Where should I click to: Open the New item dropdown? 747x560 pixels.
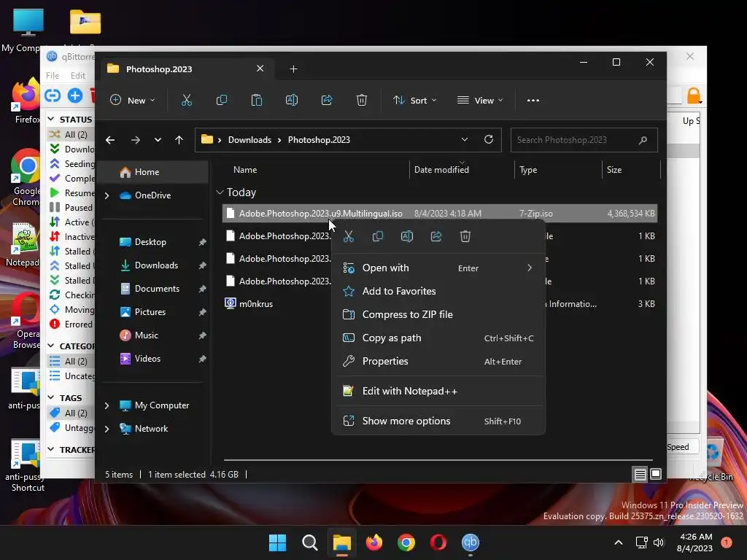click(x=133, y=101)
